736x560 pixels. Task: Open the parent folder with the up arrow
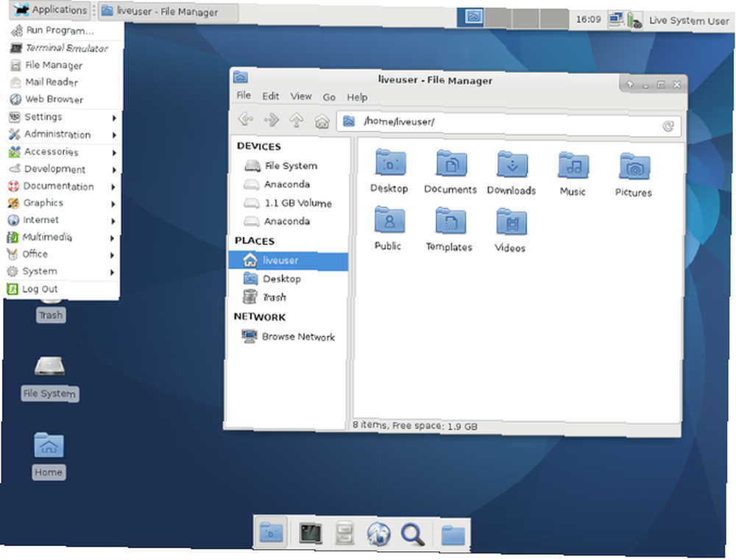pyautogui.click(x=296, y=121)
